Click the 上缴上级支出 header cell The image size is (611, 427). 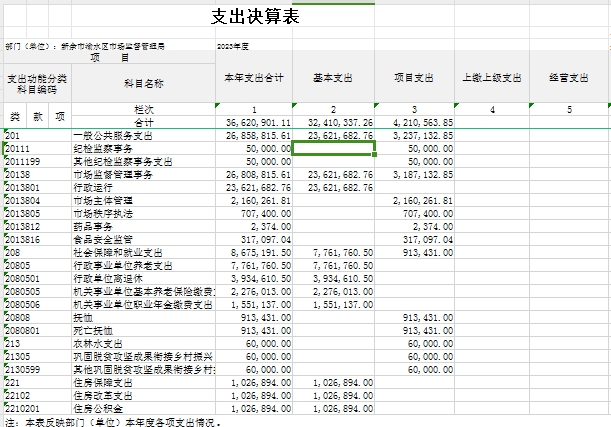pos(491,77)
